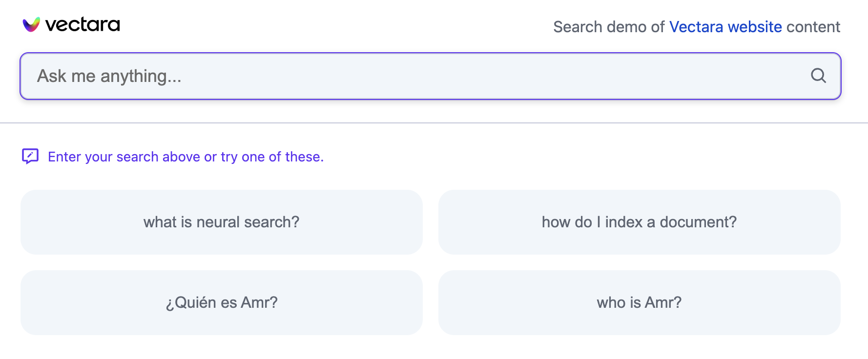The image size is (868, 359).
Task: Select the document indexing example question
Action: [639, 222]
